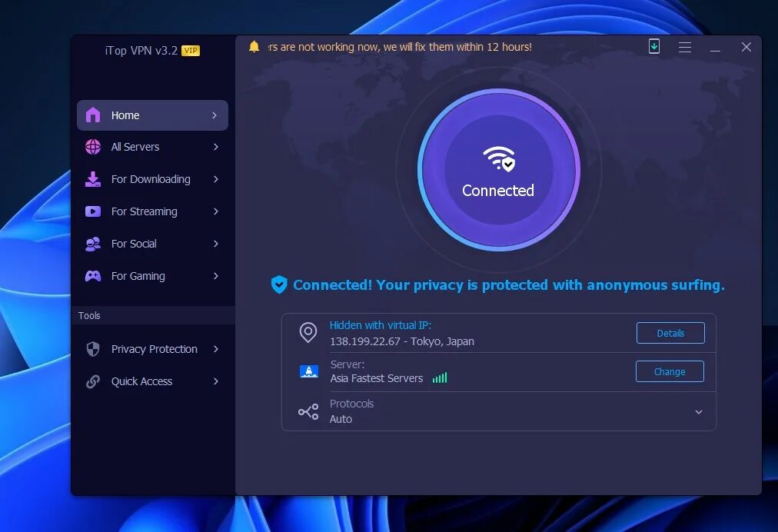Image resolution: width=778 pixels, height=532 pixels.
Task: Open the For Streaming menu item
Action: pos(152,211)
